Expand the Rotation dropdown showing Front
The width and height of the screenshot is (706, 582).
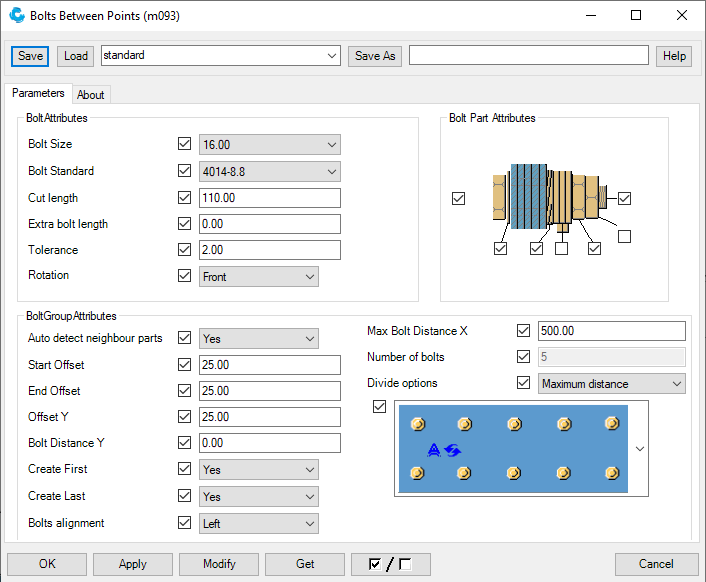pos(259,276)
